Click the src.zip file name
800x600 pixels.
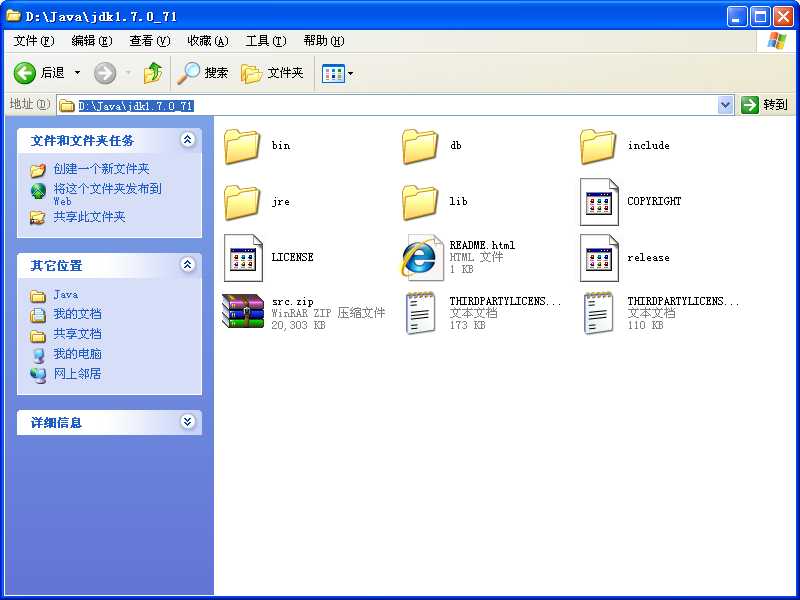[292, 302]
